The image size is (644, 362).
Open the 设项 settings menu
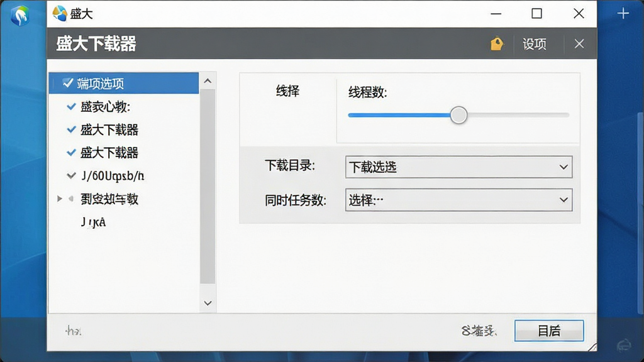pos(535,44)
